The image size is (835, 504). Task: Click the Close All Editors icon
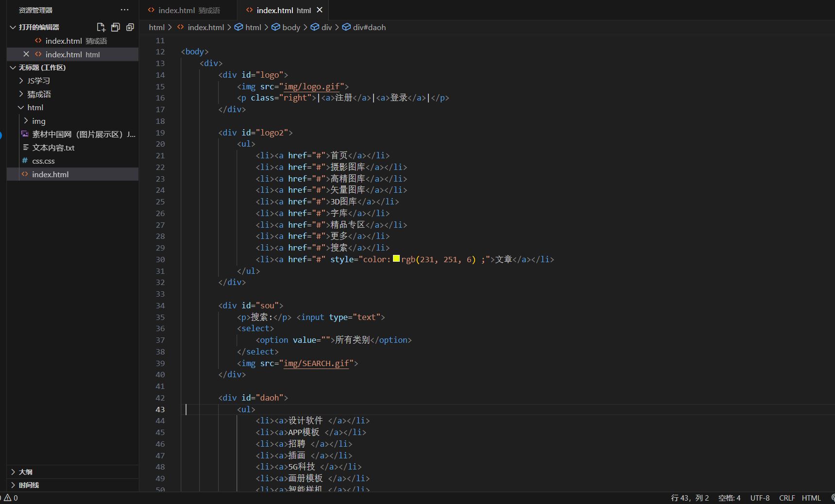(130, 27)
